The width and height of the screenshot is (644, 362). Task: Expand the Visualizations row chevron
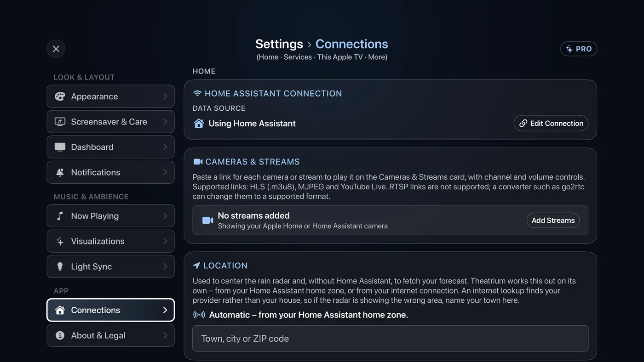pyautogui.click(x=165, y=241)
